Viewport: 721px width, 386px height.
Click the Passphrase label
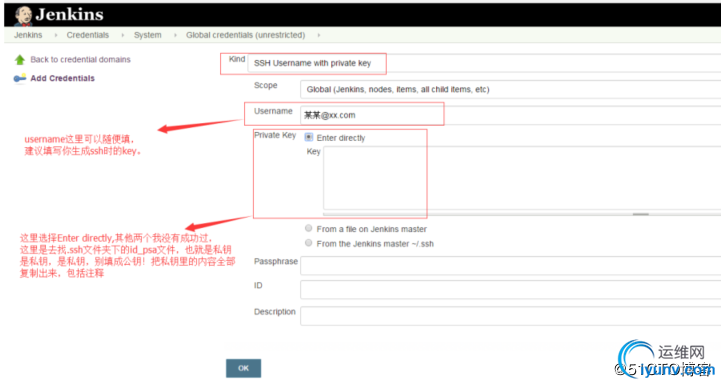(x=276, y=261)
